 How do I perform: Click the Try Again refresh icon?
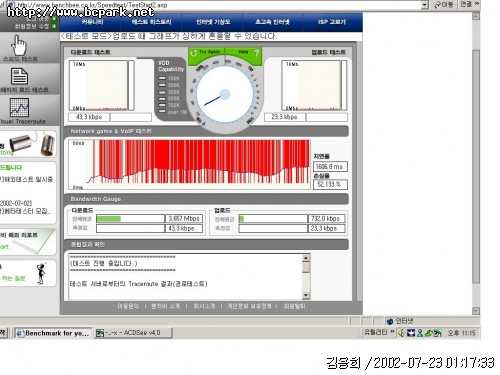[194, 52]
